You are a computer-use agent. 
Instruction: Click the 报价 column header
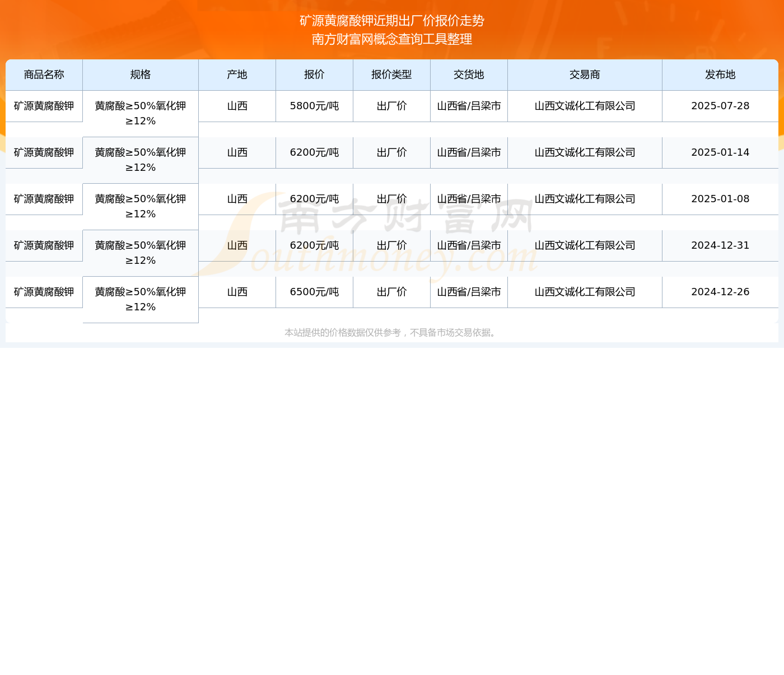[x=315, y=75]
